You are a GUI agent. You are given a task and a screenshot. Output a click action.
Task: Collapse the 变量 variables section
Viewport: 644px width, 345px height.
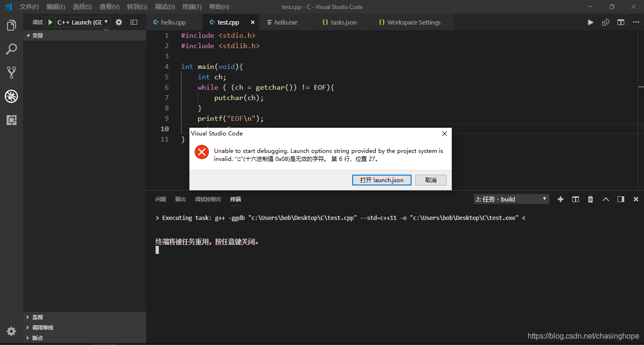click(x=84, y=35)
